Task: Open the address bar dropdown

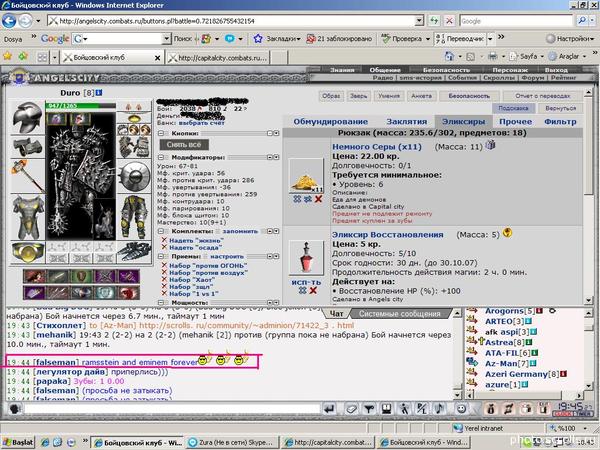Action: click(419, 21)
